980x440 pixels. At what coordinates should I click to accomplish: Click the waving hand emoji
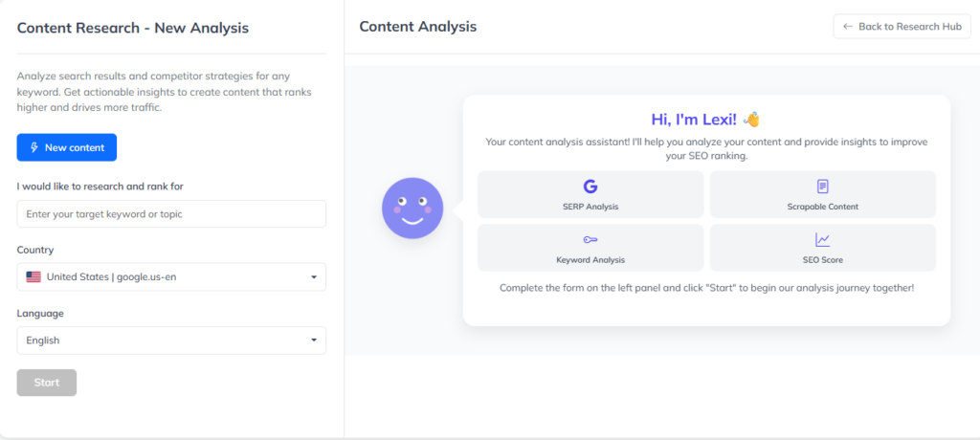point(751,120)
